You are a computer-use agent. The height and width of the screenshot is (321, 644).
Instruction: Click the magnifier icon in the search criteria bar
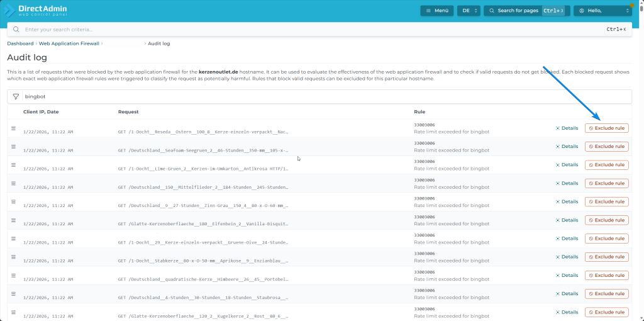(x=16, y=30)
